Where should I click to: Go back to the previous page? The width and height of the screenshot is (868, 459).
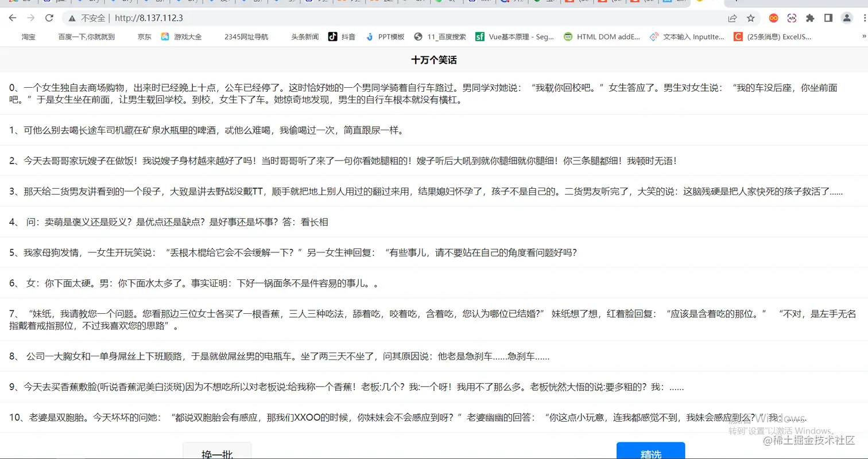point(13,18)
